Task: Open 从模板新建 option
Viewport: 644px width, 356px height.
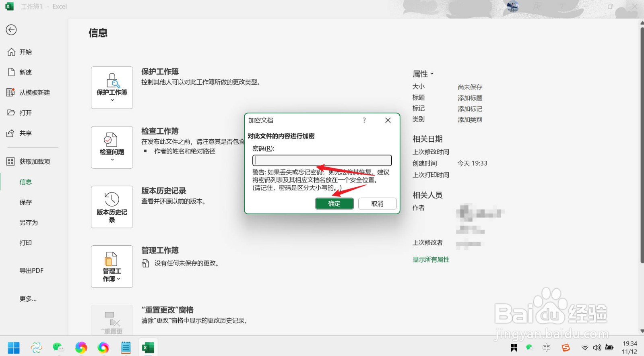Action: pos(35,93)
